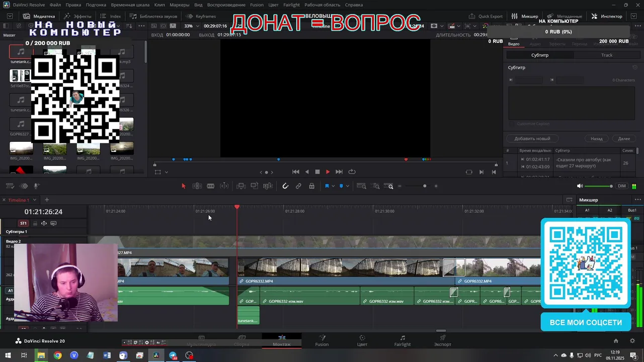Open Microsoft Word from taskbar

click(x=107, y=355)
